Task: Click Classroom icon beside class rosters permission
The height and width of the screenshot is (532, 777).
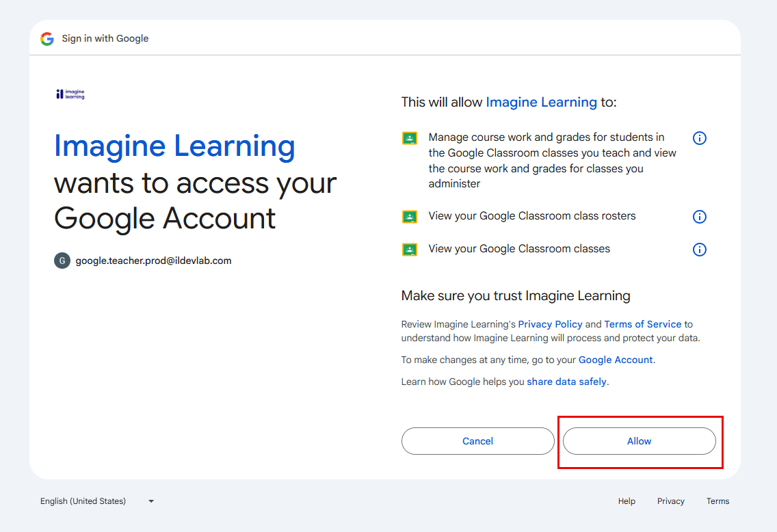Action: click(409, 217)
